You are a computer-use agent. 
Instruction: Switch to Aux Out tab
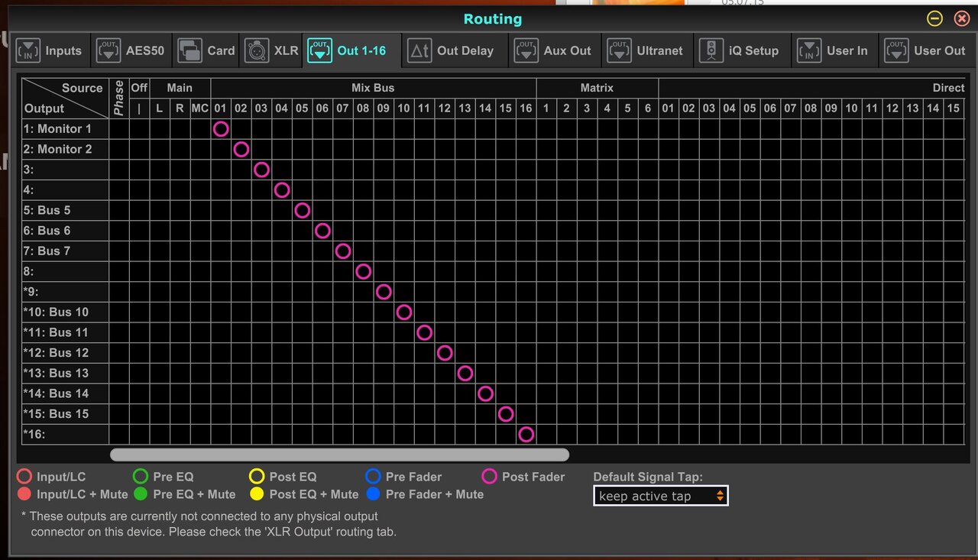pos(554,51)
